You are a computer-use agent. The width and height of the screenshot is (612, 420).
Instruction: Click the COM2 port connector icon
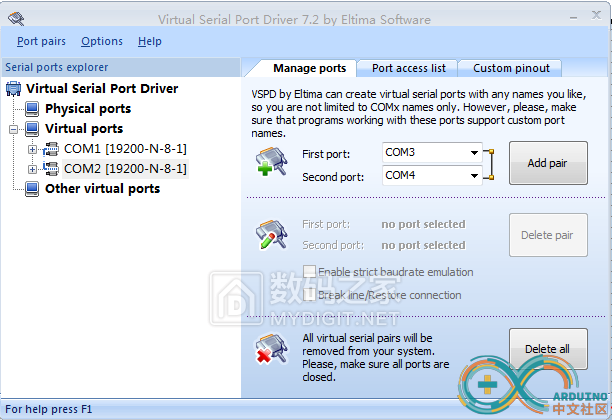51,169
